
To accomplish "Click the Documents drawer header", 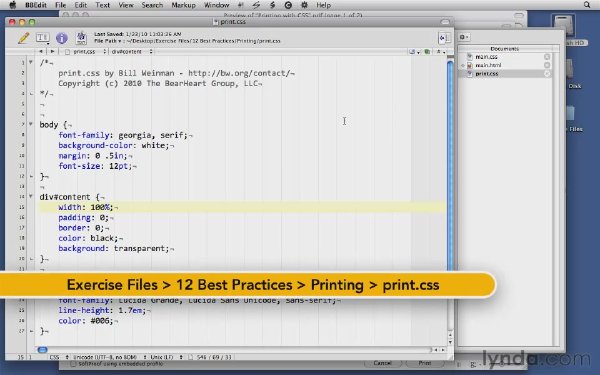I will tap(504, 49).
